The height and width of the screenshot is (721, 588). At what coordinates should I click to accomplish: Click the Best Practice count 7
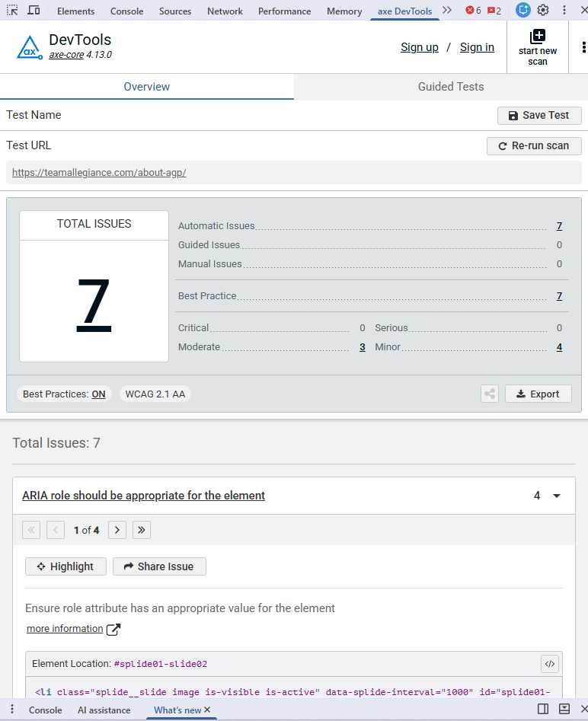pos(560,296)
